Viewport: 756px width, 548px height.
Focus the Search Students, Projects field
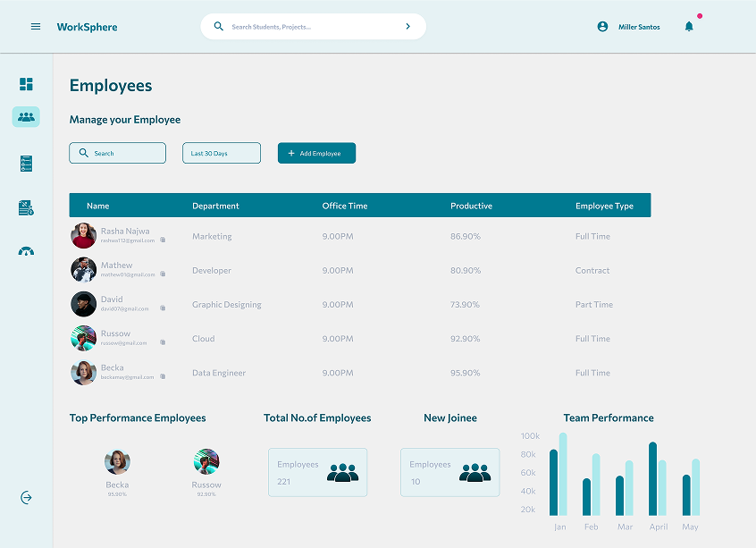point(308,27)
